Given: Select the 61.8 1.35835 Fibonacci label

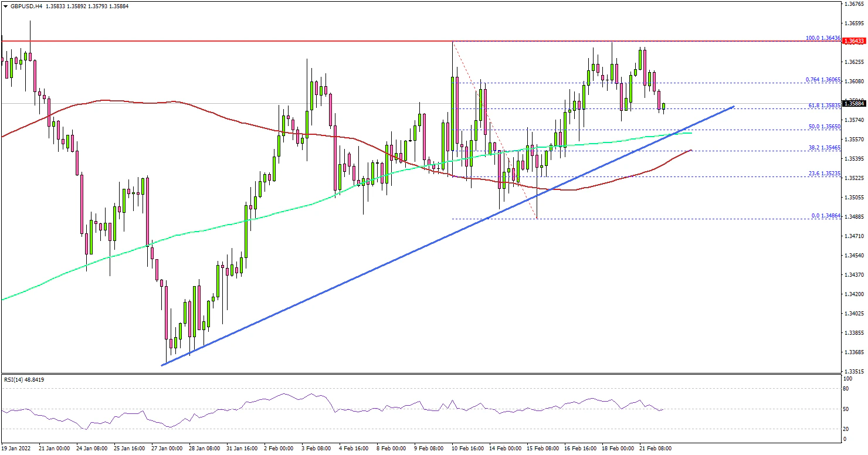Looking at the screenshot, I should (x=823, y=105).
